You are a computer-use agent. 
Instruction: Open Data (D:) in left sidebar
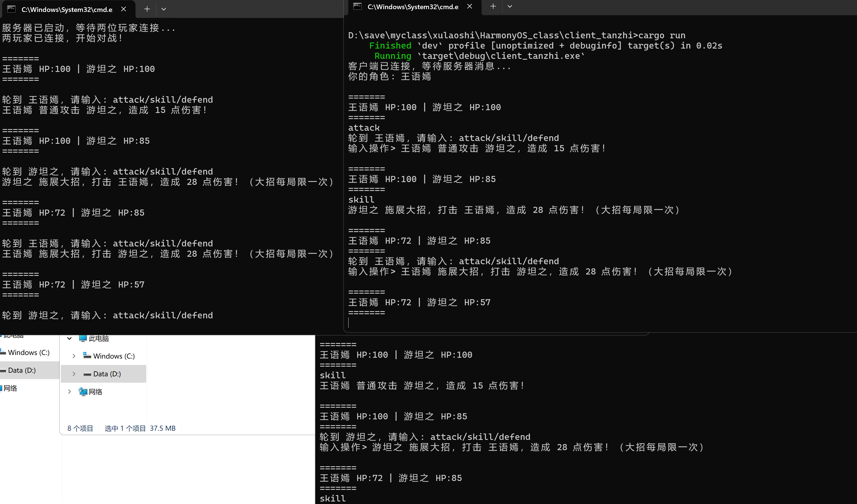point(22,370)
